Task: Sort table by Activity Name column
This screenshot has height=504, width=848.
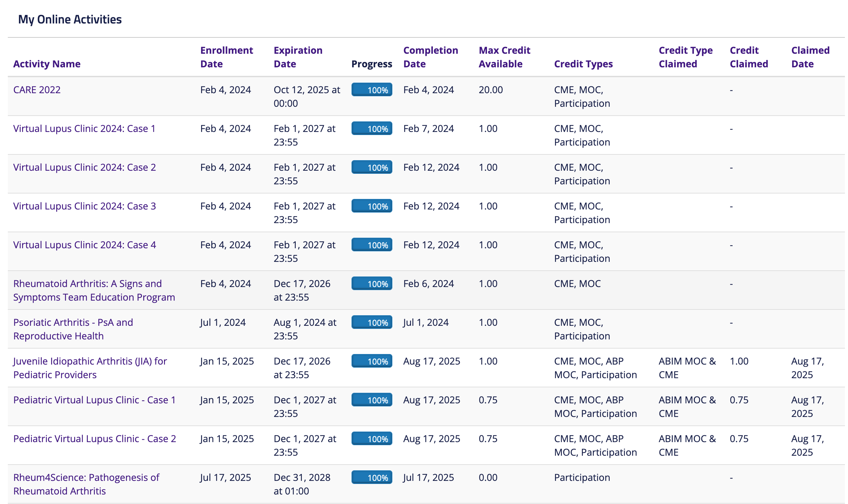Action: point(47,64)
